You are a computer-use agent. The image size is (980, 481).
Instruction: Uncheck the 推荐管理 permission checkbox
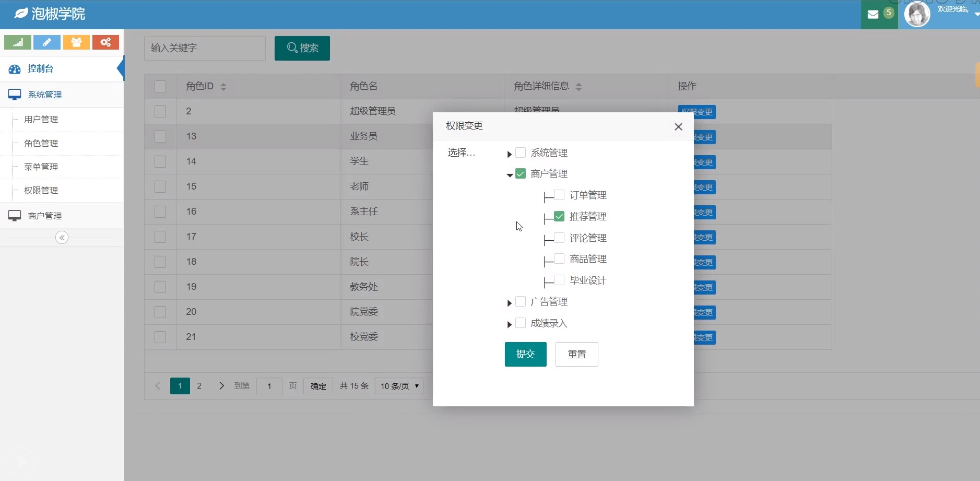[558, 216]
